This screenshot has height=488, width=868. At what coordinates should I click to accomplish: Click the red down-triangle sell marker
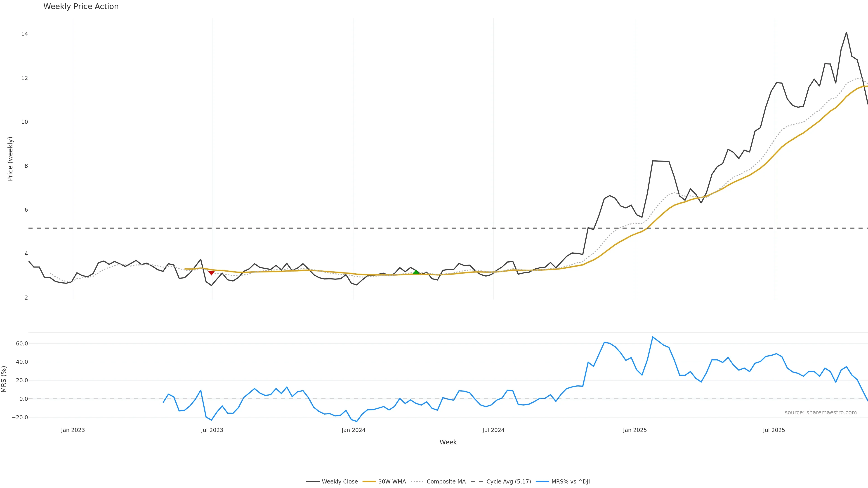coord(211,273)
